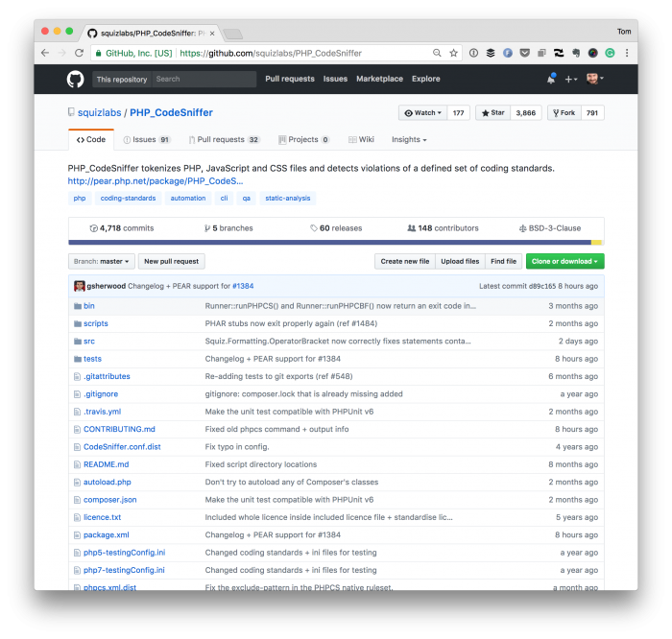Open the plus create-new menu
Screen dimensions: 672x639
pos(571,80)
